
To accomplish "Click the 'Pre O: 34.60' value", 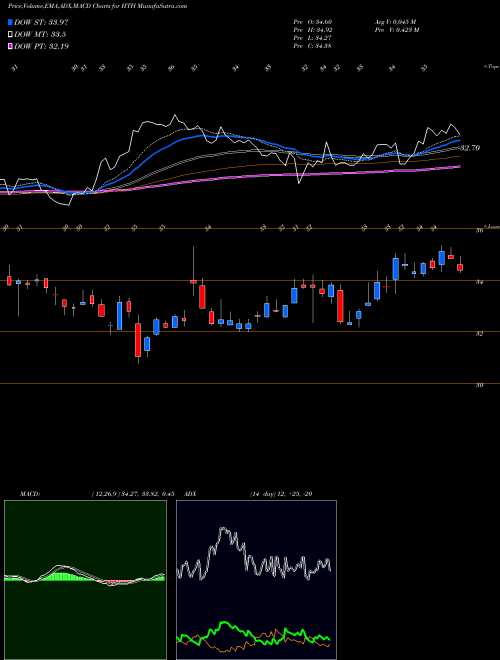I will (x=313, y=22).
